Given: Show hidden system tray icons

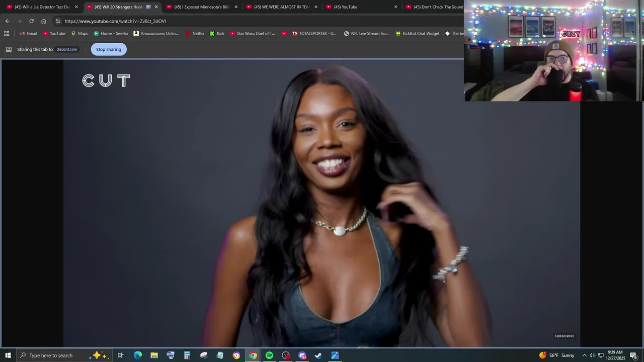Looking at the screenshot, I should [x=584, y=355].
